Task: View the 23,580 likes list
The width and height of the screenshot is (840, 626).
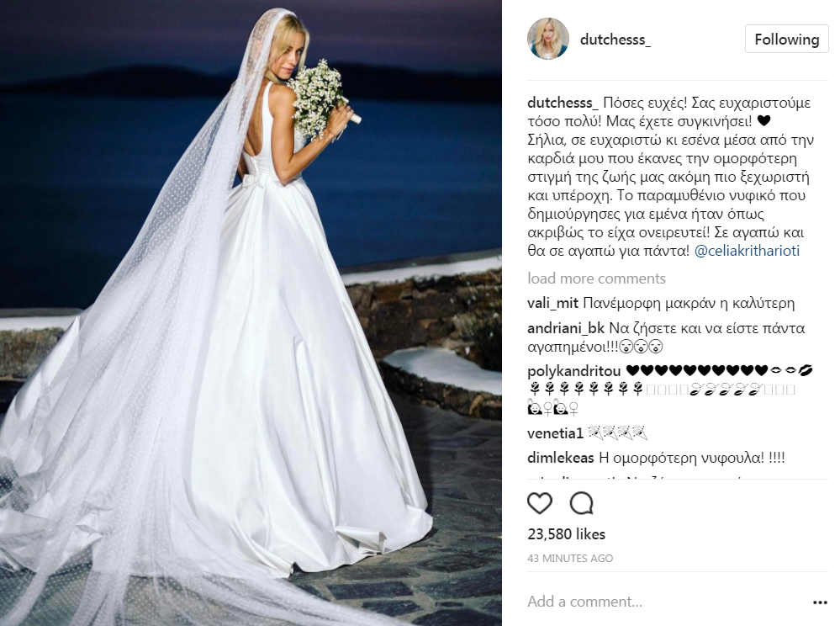Action: [566, 534]
